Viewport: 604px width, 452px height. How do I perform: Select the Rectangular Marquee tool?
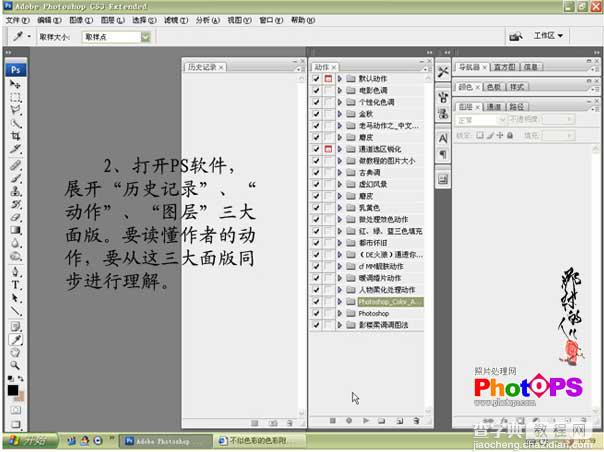pyautogui.click(x=15, y=97)
